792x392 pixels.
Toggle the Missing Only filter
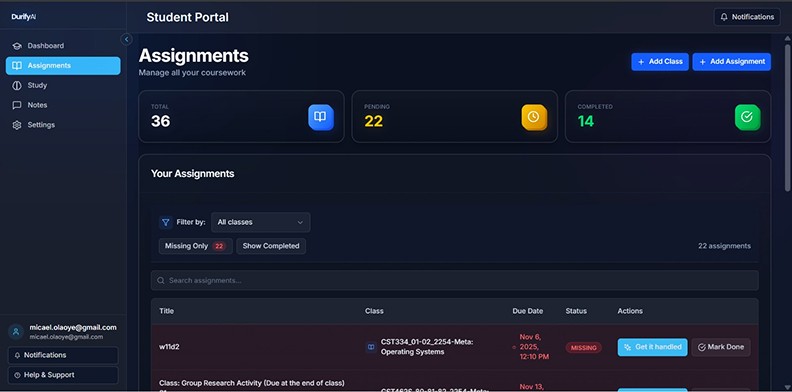[195, 246]
